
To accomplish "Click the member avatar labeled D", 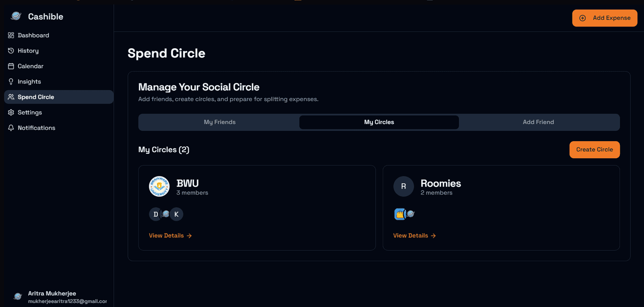I will [155, 214].
